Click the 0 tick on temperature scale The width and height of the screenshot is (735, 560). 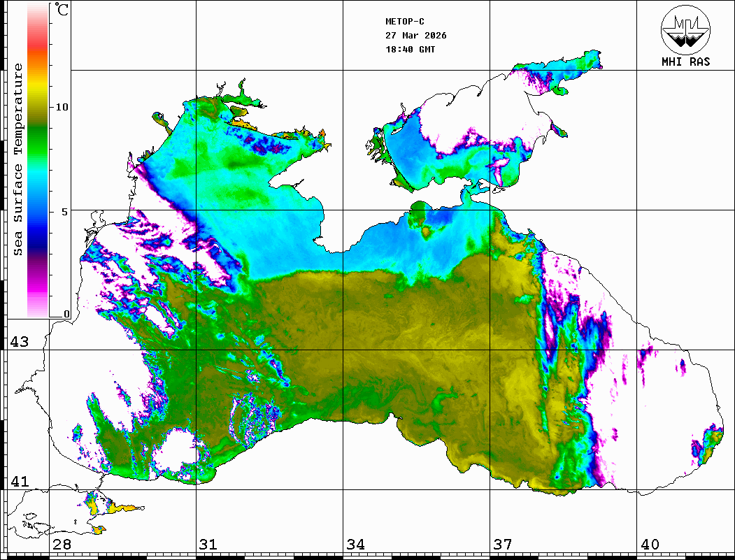click(x=66, y=314)
